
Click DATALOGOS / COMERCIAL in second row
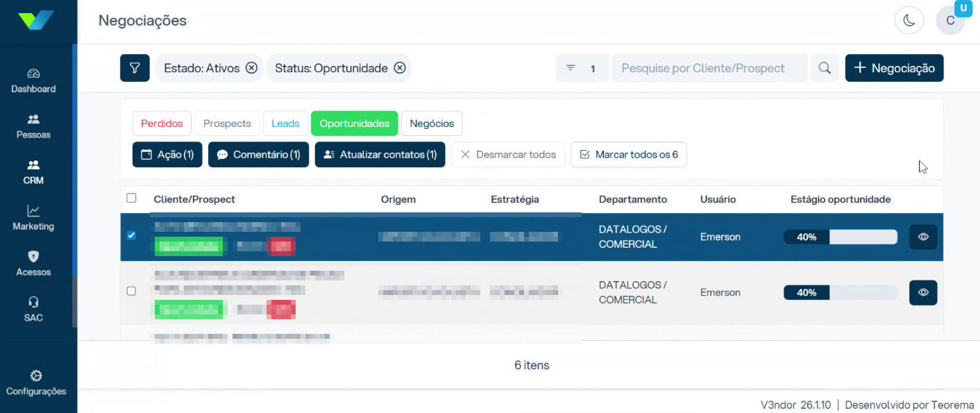point(633,292)
